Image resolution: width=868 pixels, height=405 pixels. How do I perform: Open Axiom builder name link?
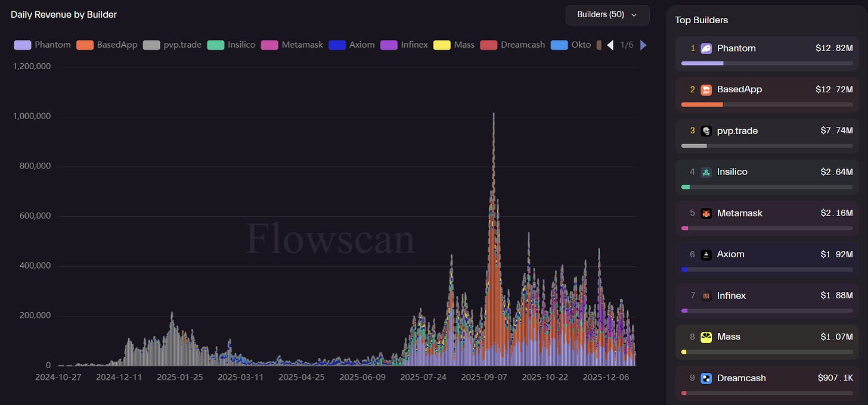[731, 254]
